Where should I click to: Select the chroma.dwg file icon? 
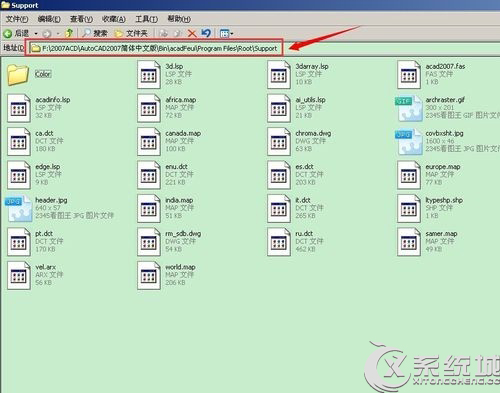tap(279, 141)
